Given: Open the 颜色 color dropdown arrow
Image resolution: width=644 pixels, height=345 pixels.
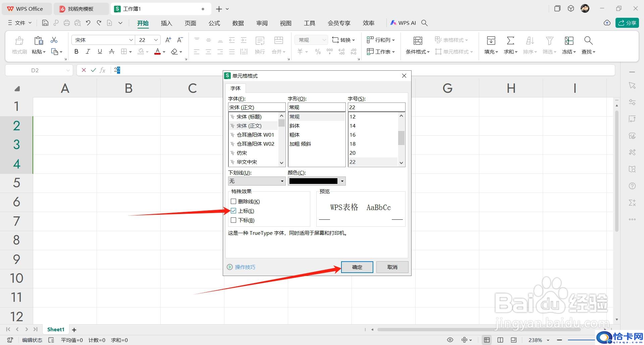Looking at the screenshot, I should (x=342, y=181).
